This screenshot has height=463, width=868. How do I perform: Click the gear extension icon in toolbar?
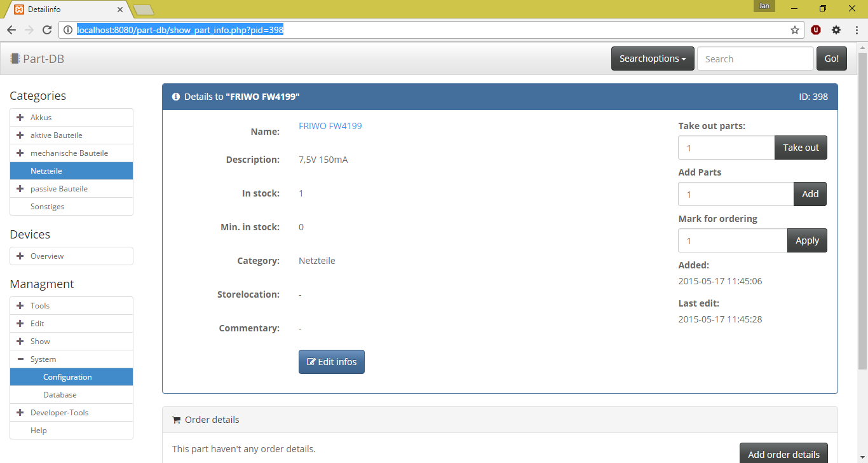pos(836,30)
